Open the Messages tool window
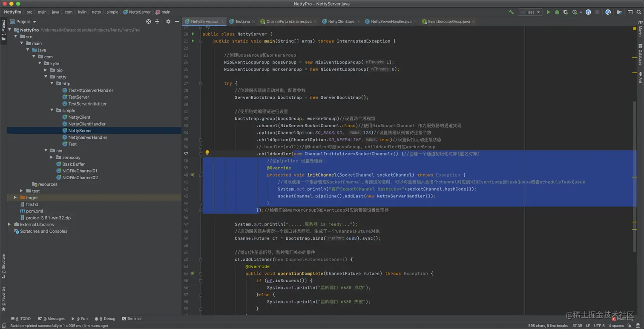 click(51, 319)
